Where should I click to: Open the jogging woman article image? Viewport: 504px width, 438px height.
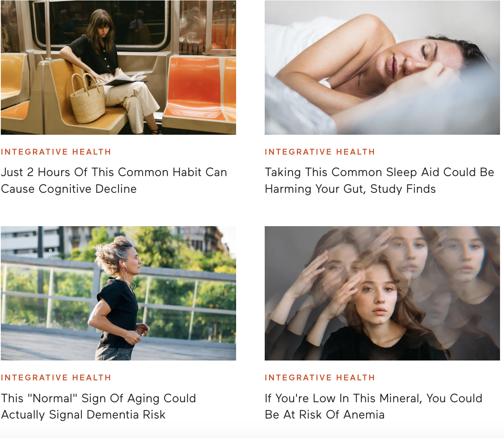point(118,293)
